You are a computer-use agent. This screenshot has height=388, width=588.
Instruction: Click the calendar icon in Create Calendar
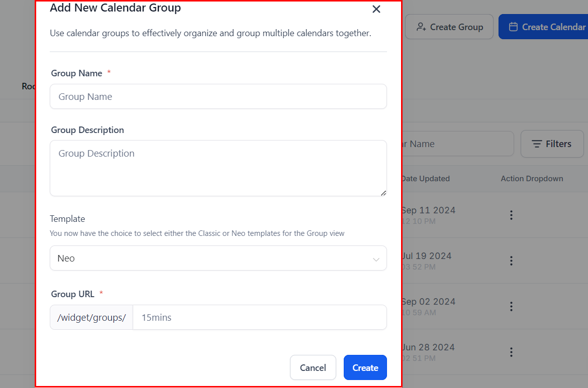[x=513, y=27]
